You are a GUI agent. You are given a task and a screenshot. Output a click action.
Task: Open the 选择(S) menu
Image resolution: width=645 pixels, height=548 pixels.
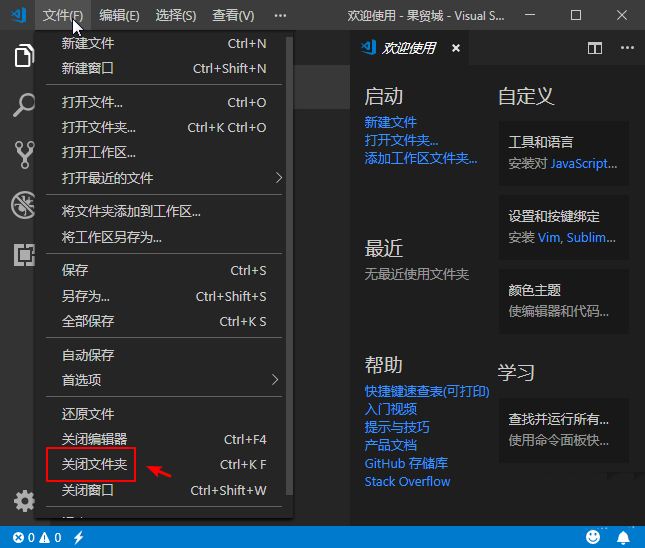pyautogui.click(x=176, y=16)
